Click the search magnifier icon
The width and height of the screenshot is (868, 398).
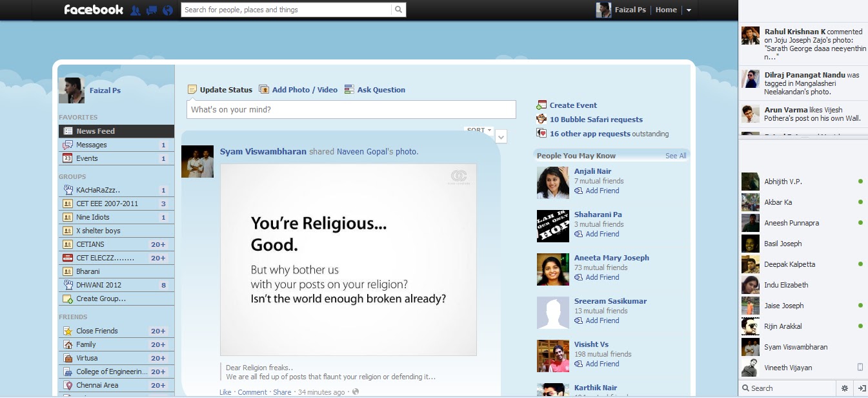(398, 10)
